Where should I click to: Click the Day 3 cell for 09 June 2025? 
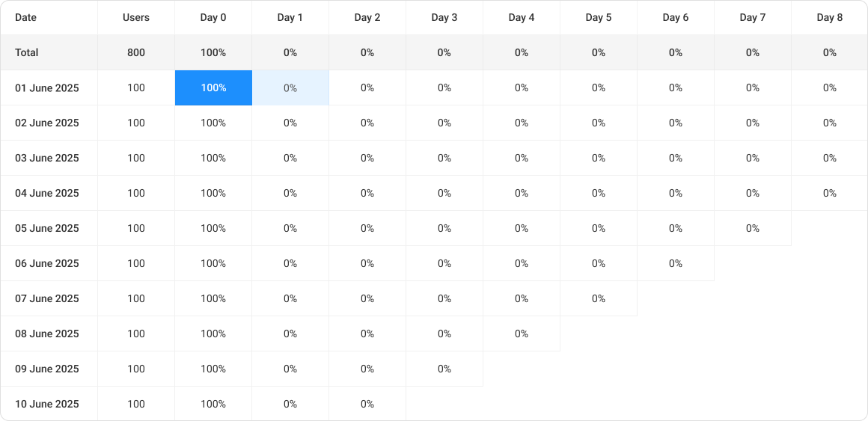pyautogui.click(x=444, y=369)
